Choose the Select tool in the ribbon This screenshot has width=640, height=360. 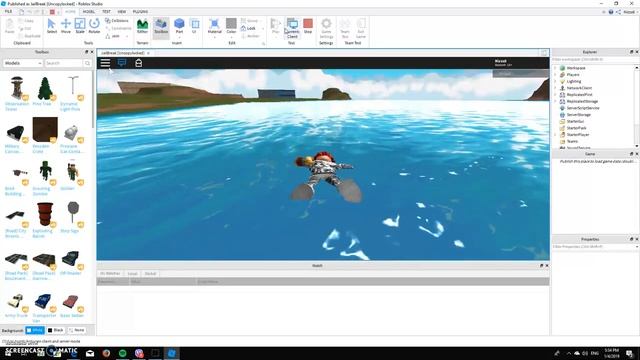point(52,26)
